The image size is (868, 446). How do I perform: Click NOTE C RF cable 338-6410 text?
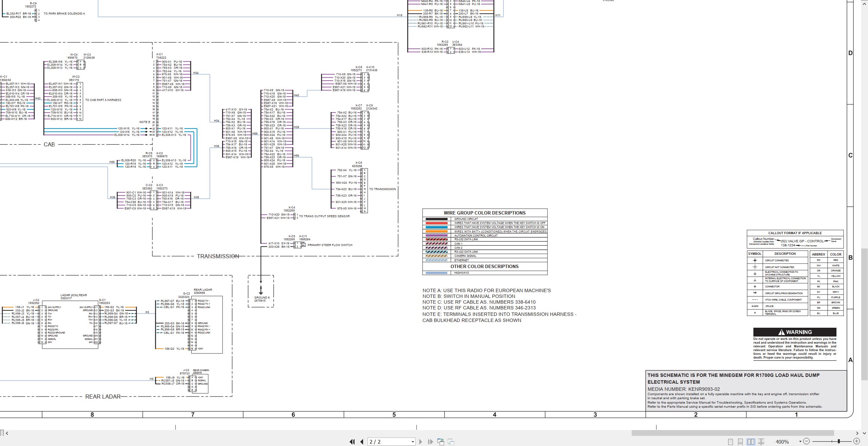479,302
